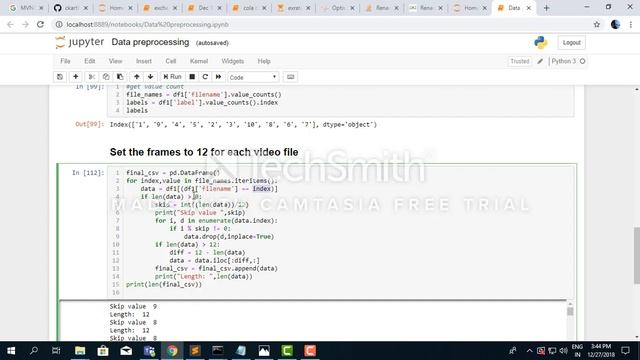The image size is (640, 360).
Task: Open the notification center icon
Action: (625, 351)
